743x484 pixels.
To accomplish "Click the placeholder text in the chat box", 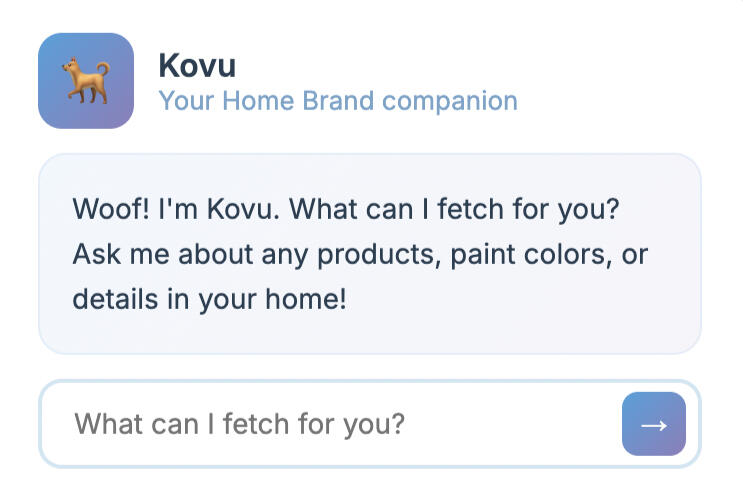I will point(240,424).
